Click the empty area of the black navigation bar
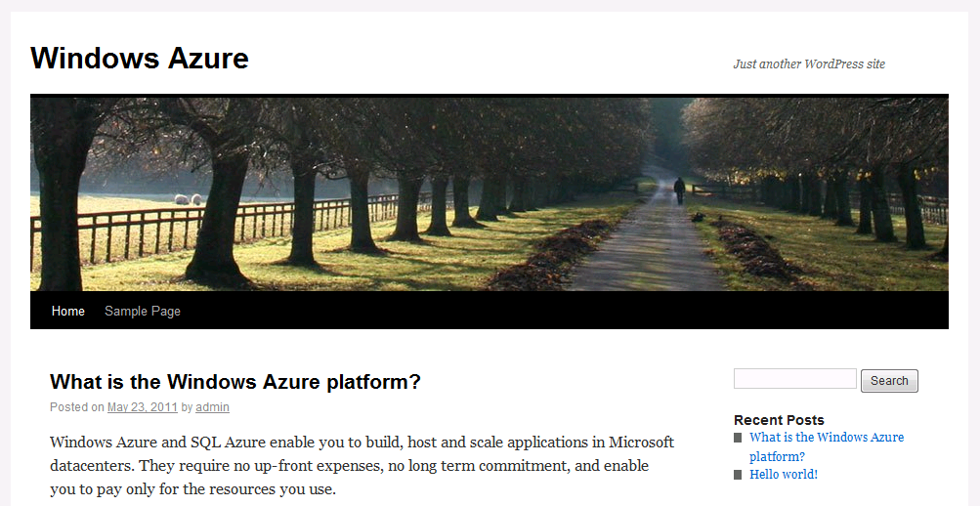The width and height of the screenshot is (980, 506). coord(563,311)
